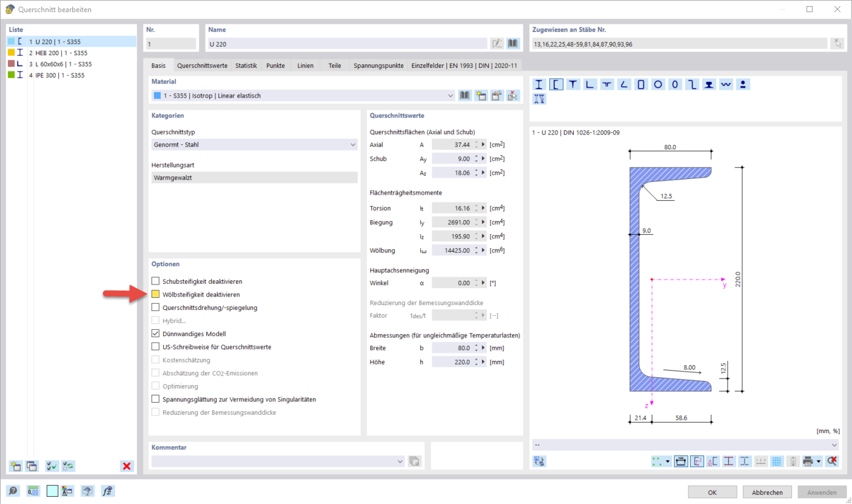Viewport: 852px width, 504px height.
Task: Create a new material with star icon
Action: pyautogui.click(x=481, y=96)
